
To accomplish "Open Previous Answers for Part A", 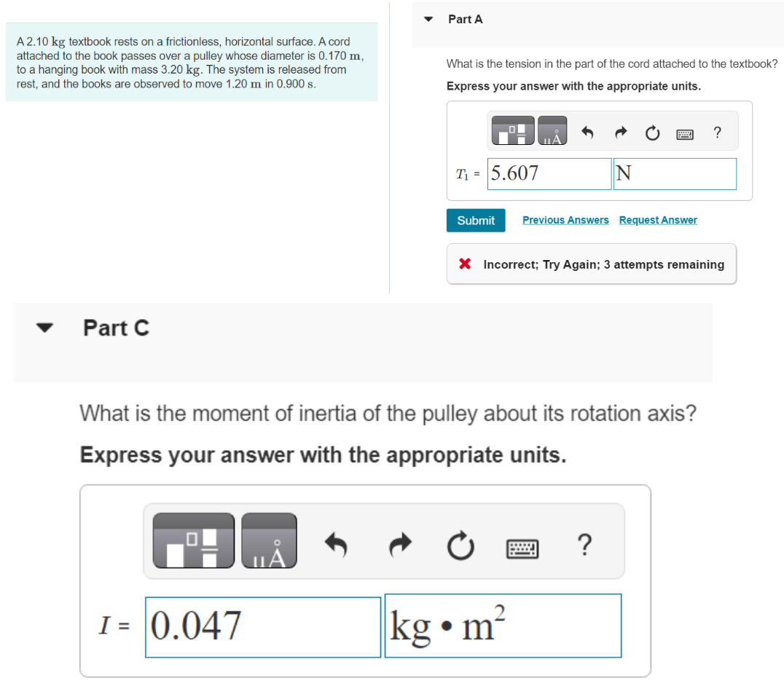I will click(565, 220).
